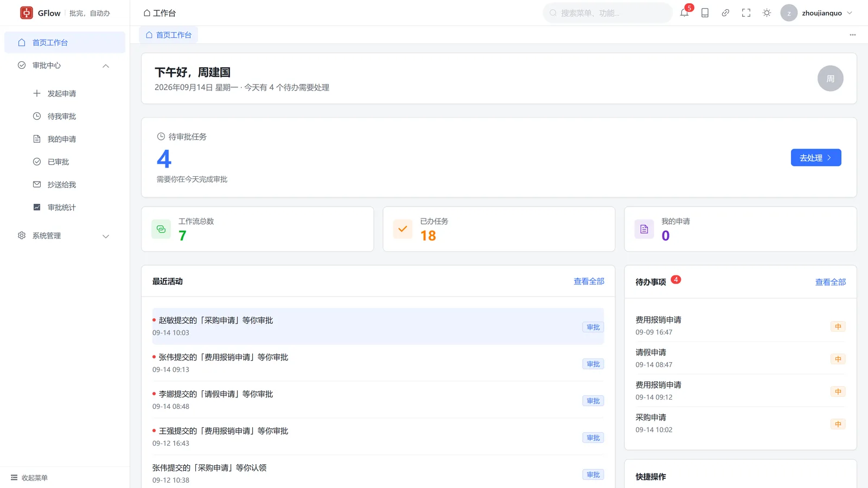868x488 pixels.
Task: Open 抄送给我 menu item
Action: pyautogui.click(x=65, y=184)
